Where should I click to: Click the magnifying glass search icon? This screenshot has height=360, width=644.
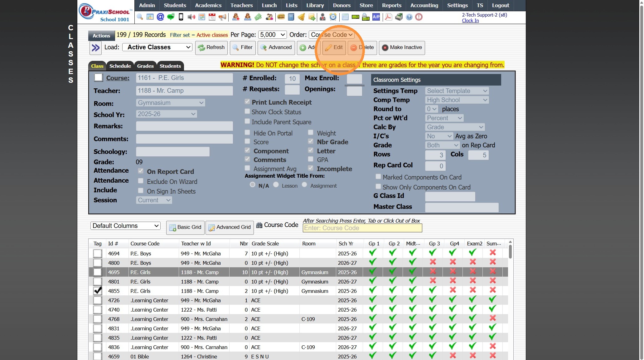140,17
